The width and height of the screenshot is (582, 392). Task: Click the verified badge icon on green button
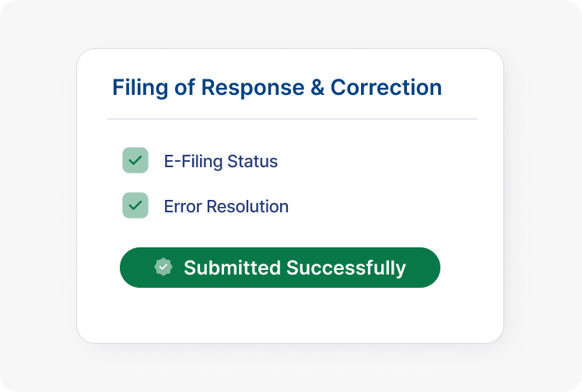163,268
